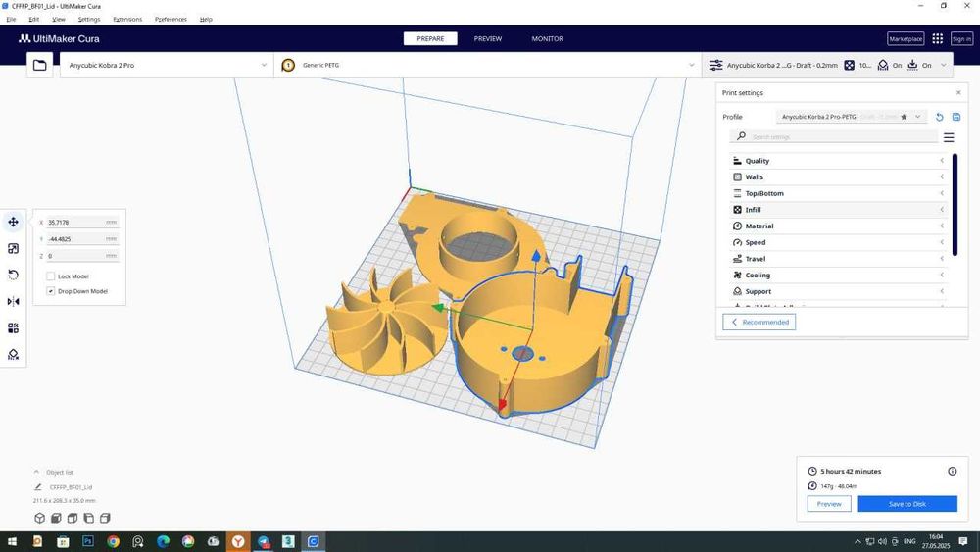
Task: Open the View menu
Action: point(59,20)
